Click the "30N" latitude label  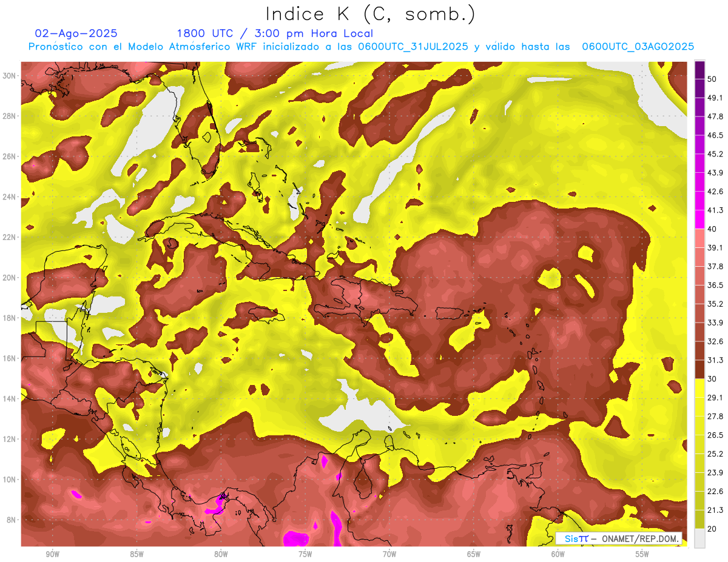(10, 75)
